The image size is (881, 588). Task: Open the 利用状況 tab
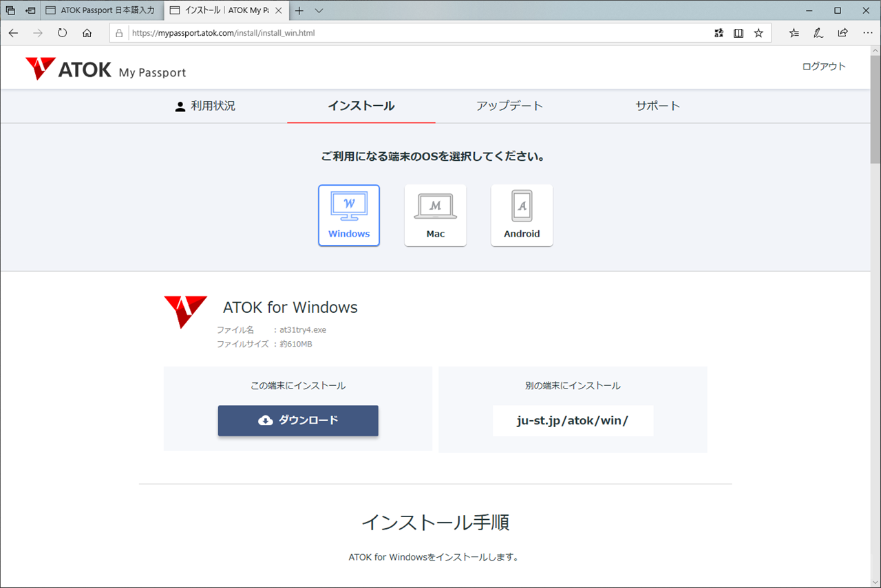click(x=205, y=106)
